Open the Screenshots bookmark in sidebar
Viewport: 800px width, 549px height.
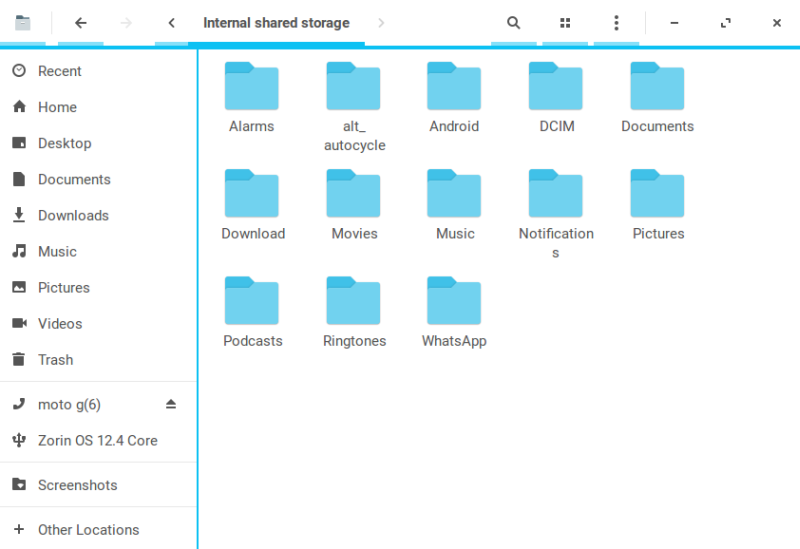click(77, 485)
